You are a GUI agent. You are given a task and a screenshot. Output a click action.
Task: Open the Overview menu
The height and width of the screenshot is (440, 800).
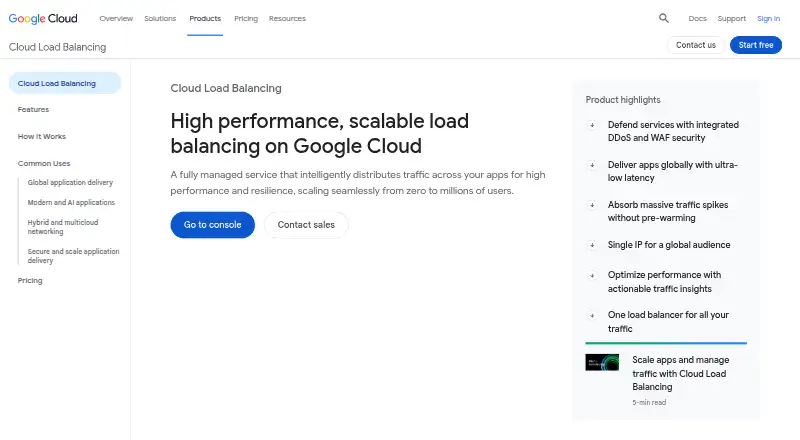pos(116,18)
